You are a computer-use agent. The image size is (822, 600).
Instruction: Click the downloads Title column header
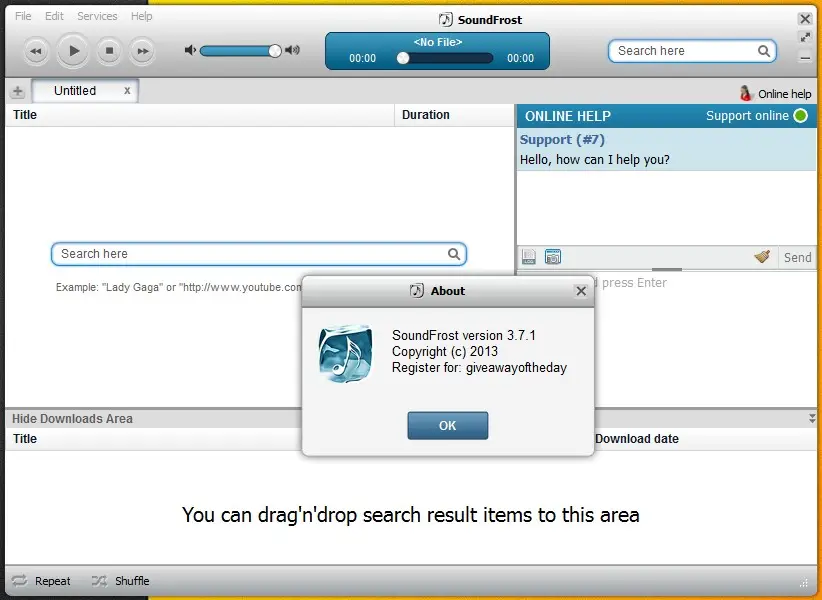pyautogui.click(x=25, y=439)
